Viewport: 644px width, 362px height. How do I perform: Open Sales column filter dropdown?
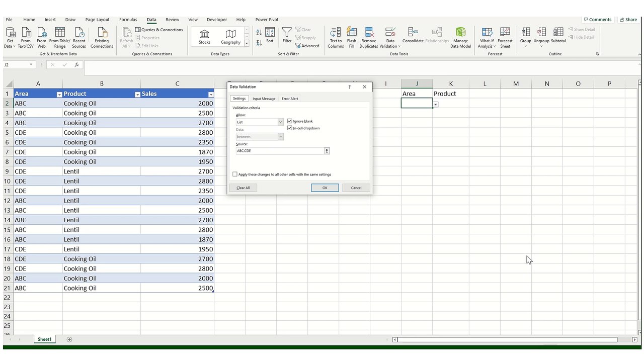[x=211, y=95]
